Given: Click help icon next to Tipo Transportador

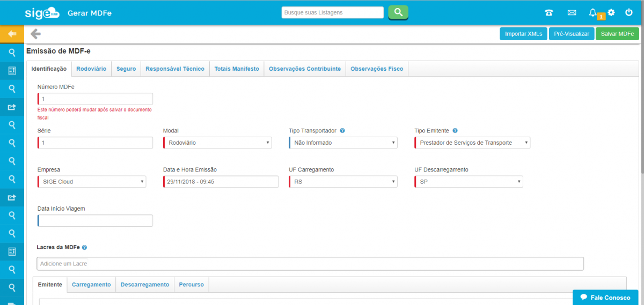Looking at the screenshot, I should click(342, 131).
